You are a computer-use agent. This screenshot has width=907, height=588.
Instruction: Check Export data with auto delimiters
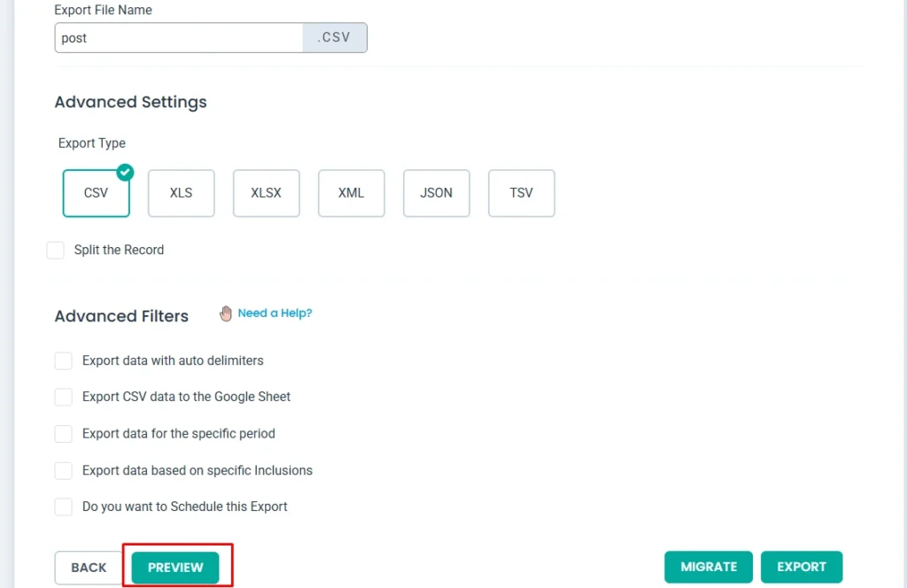click(x=64, y=360)
